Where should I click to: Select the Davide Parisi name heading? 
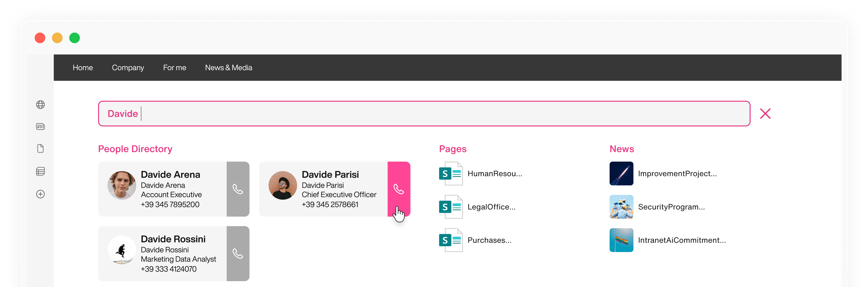point(330,175)
